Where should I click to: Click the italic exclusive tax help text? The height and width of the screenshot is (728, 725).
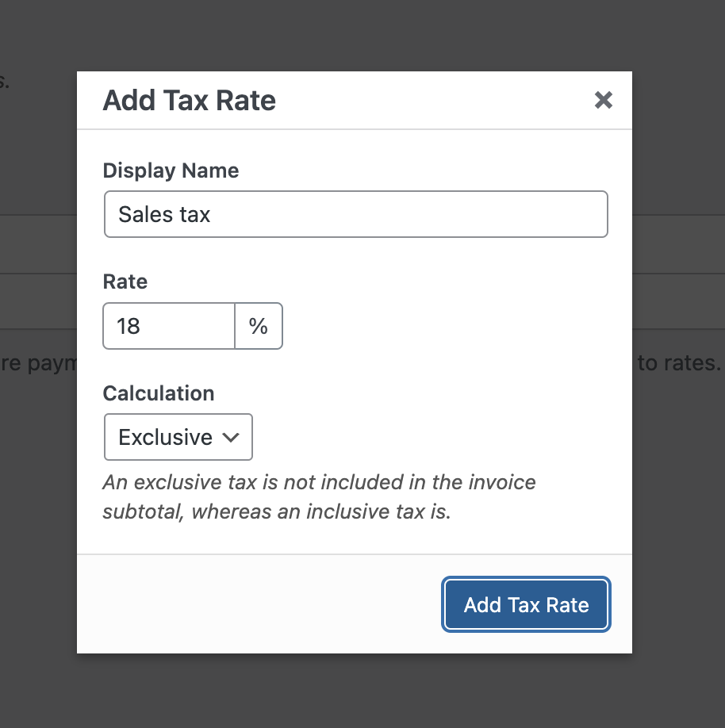point(319,496)
